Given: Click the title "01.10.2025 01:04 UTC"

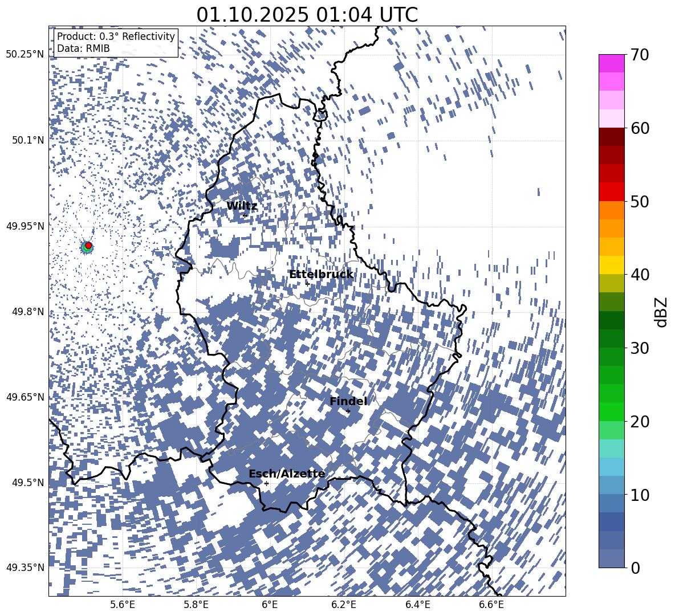Looking at the screenshot, I should click(307, 15).
